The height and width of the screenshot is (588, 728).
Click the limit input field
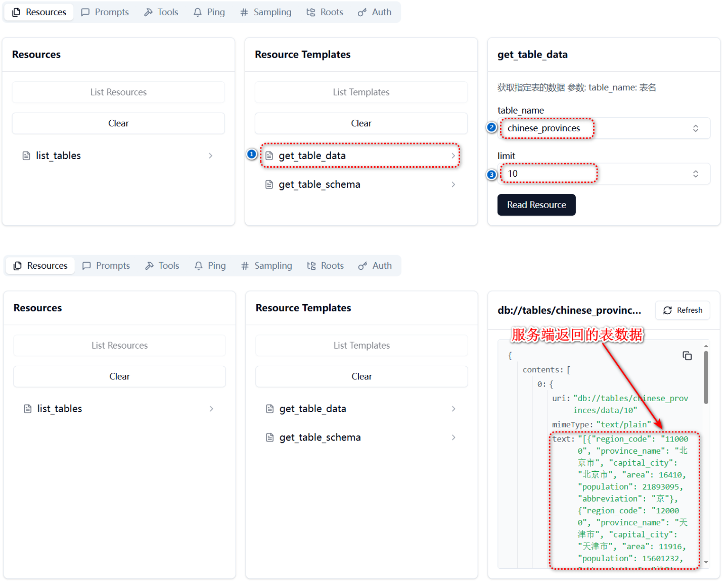tap(604, 174)
